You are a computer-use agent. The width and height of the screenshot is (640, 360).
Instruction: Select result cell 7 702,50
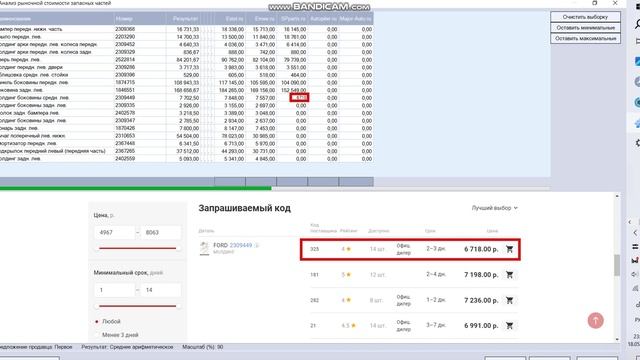pyautogui.click(x=183, y=98)
